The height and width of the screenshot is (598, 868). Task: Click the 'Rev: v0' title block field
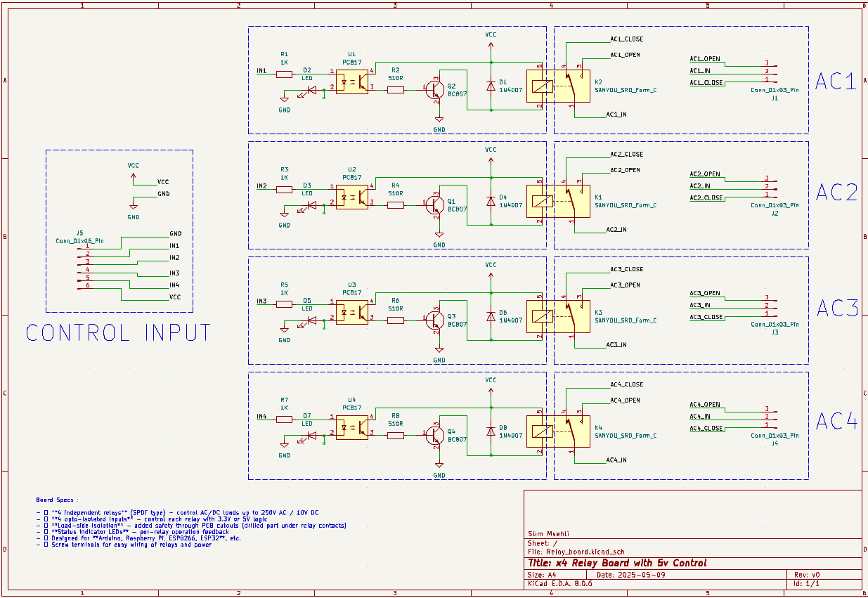[807, 574]
